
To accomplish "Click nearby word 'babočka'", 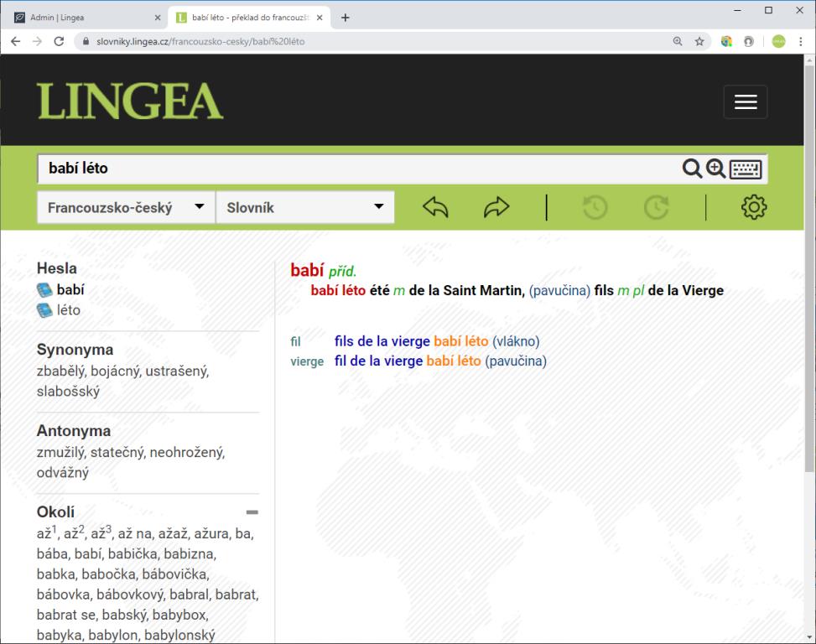I will (x=109, y=574).
